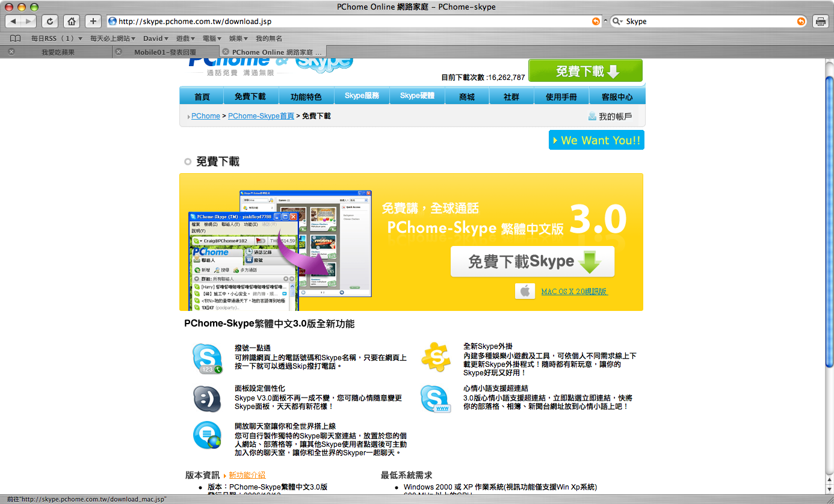
Task: Follow the PChome-Skype首頁 breadcrumb link
Action: [x=261, y=116]
